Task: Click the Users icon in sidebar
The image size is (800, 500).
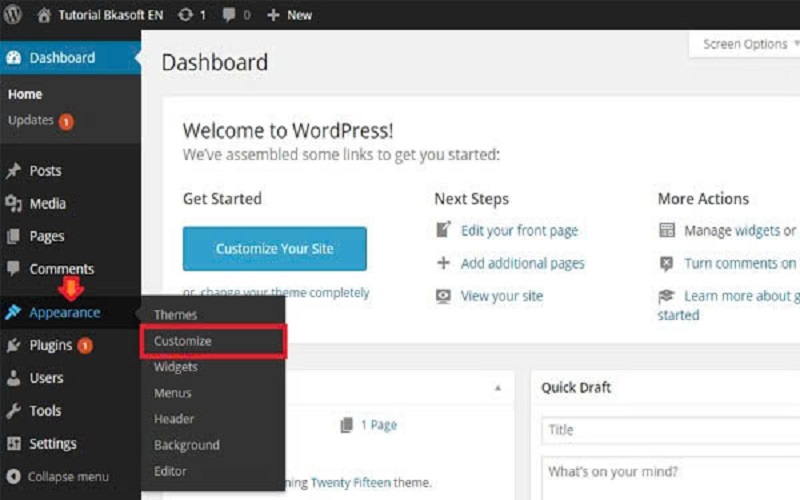Action: click(13, 379)
